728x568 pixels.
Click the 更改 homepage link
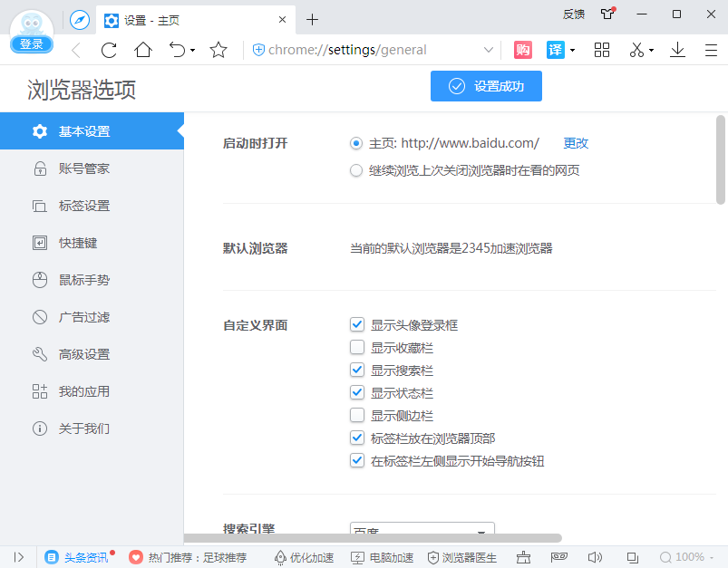576,143
